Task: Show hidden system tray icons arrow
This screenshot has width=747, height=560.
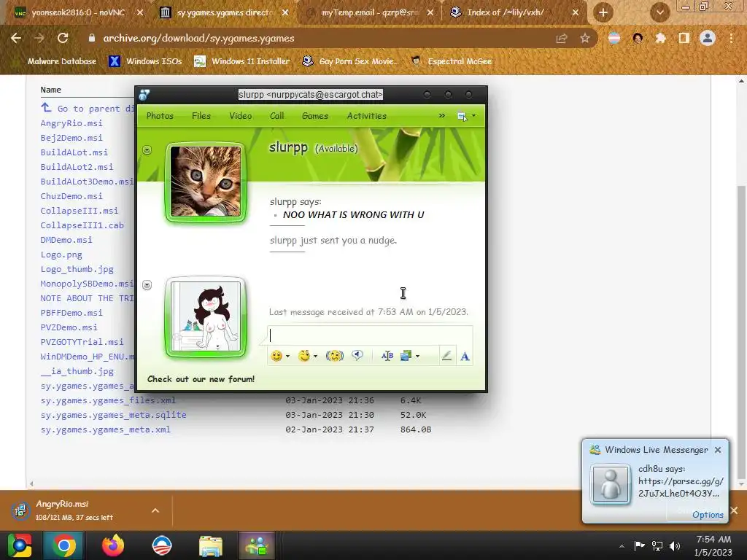Action: pos(622,546)
